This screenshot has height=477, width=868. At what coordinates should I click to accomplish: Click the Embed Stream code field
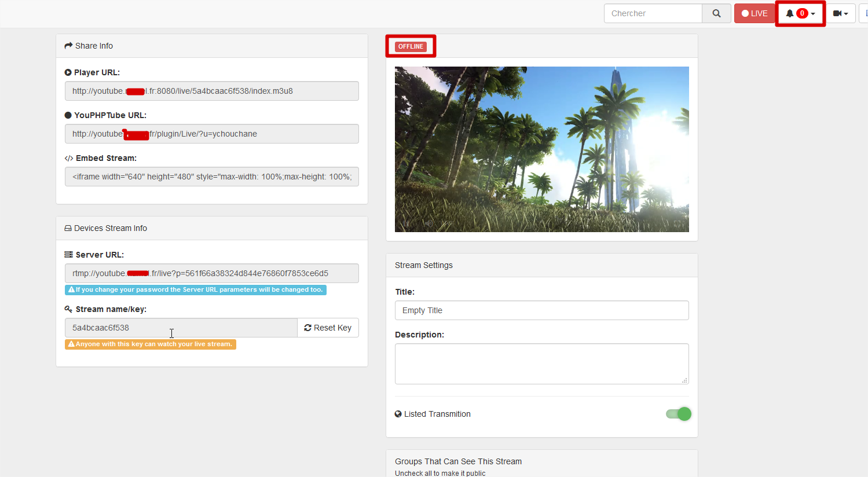pos(212,177)
